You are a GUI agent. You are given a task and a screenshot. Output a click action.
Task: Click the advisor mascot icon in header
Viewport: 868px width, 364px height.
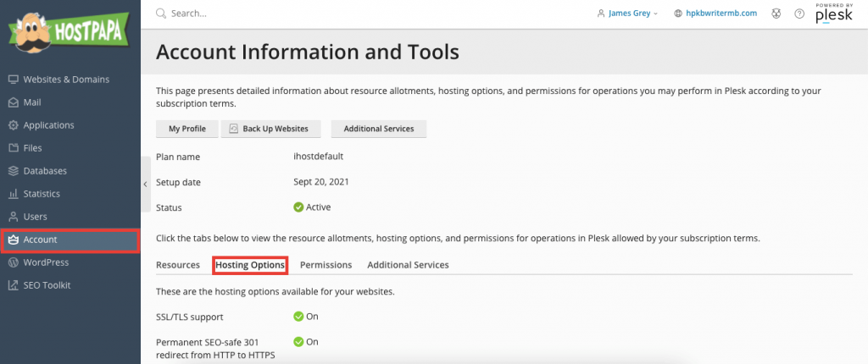coord(776,14)
